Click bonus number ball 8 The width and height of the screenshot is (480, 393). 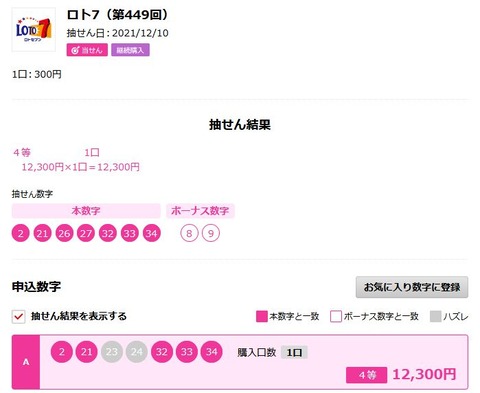pyautogui.click(x=189, y=233)
